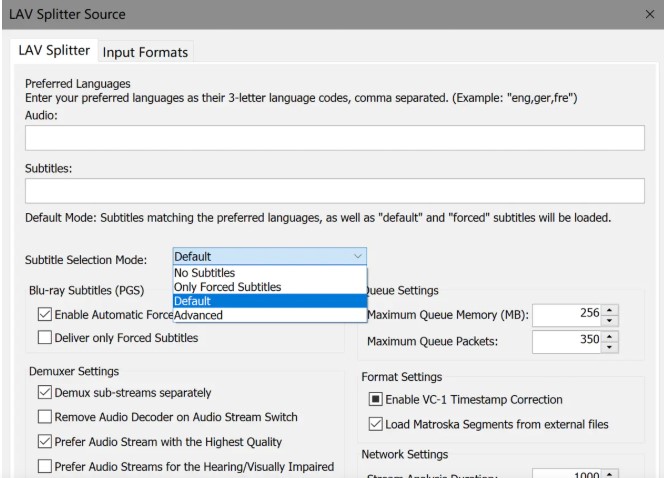
Task: Enable Remove Audio Decoder on Stream Switch
Action: [43, 416]
